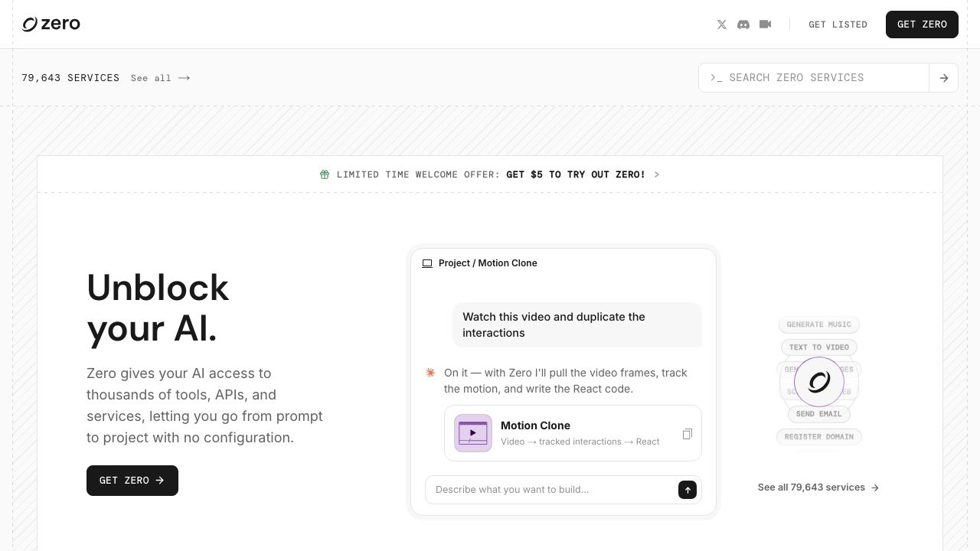The height and width of the screenshot is (551, 980).
Task: Send the prompt with the up-arrow button
Action: (x=688, y=490)
